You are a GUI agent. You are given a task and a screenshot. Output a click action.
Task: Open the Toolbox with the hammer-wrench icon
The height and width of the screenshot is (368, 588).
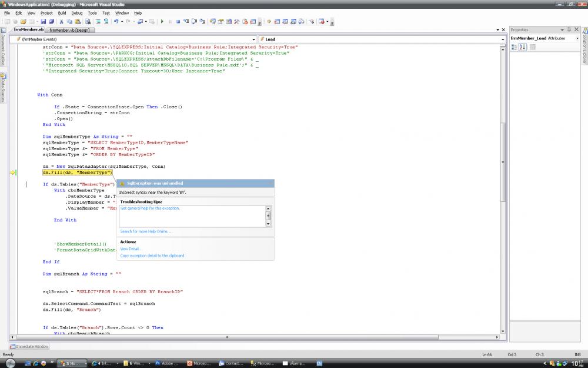[x=236, y=22]
